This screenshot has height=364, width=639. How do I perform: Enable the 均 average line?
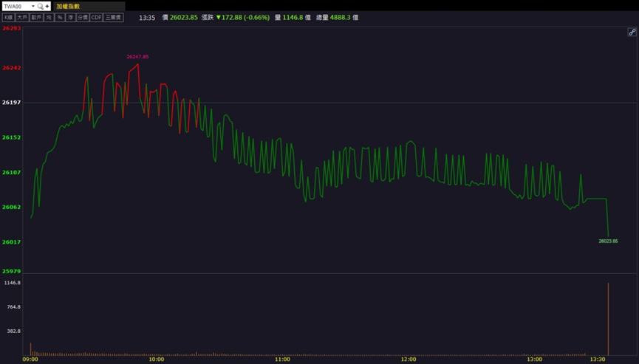point(49,17)
